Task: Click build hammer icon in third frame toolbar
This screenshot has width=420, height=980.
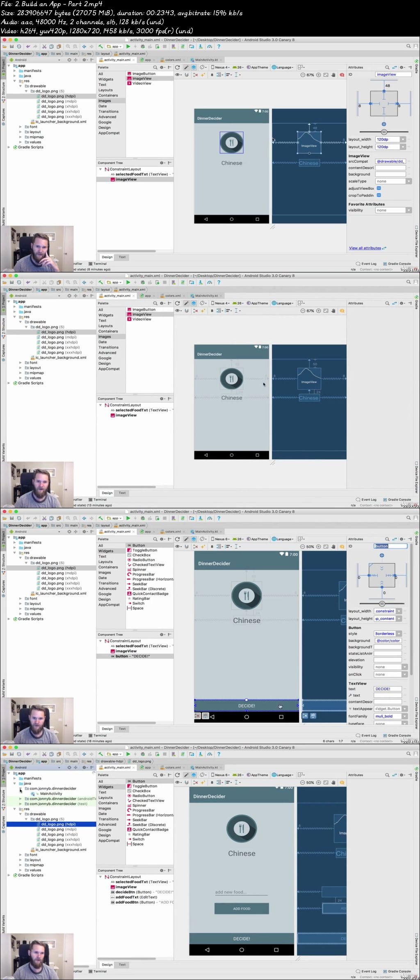Action: [x=100, y=519]
